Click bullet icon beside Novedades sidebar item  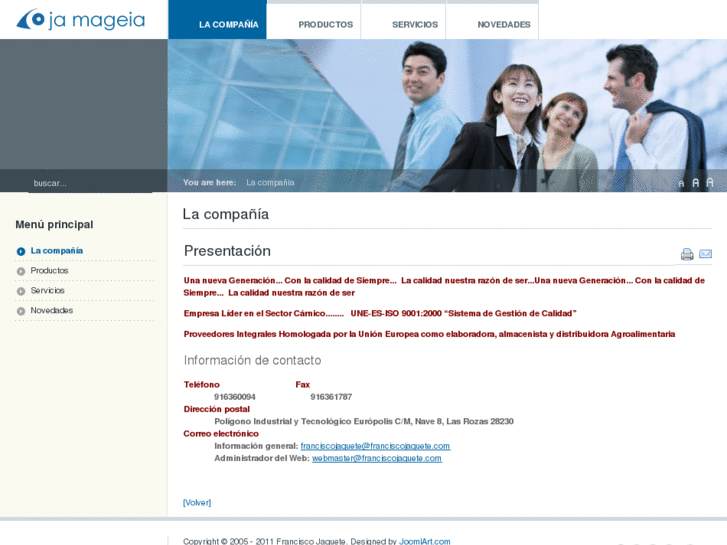point(21,311)
